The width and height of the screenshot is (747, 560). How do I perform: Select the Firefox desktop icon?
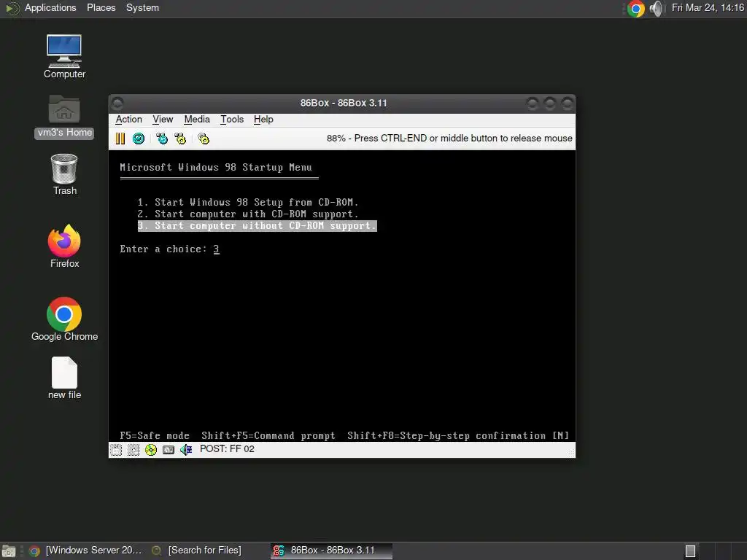pos(64,246)
